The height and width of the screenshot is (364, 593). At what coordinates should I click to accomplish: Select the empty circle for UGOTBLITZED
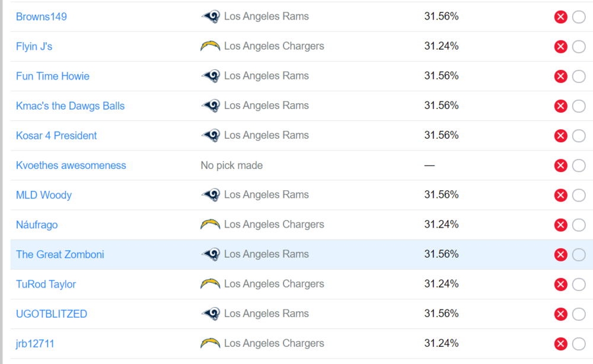pos(579,314)
